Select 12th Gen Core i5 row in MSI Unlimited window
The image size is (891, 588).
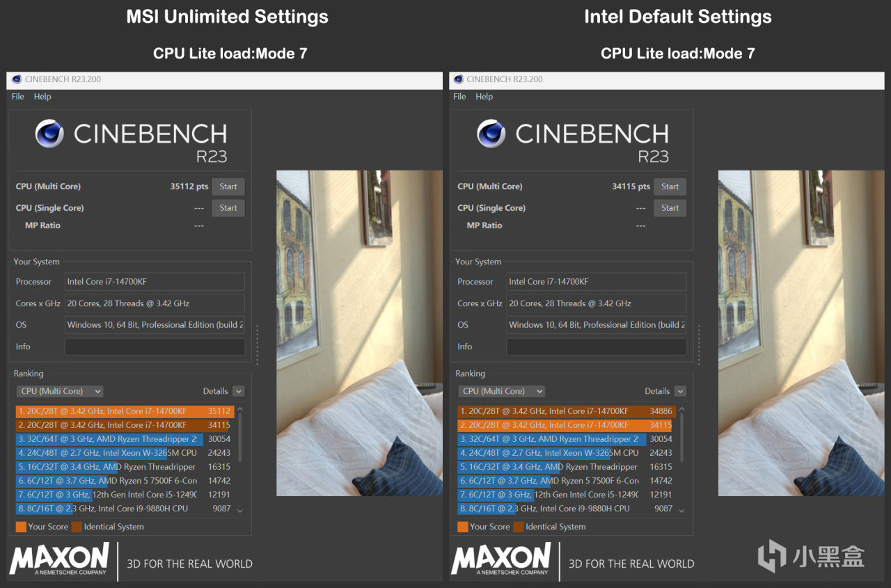(x=124, y=495)
